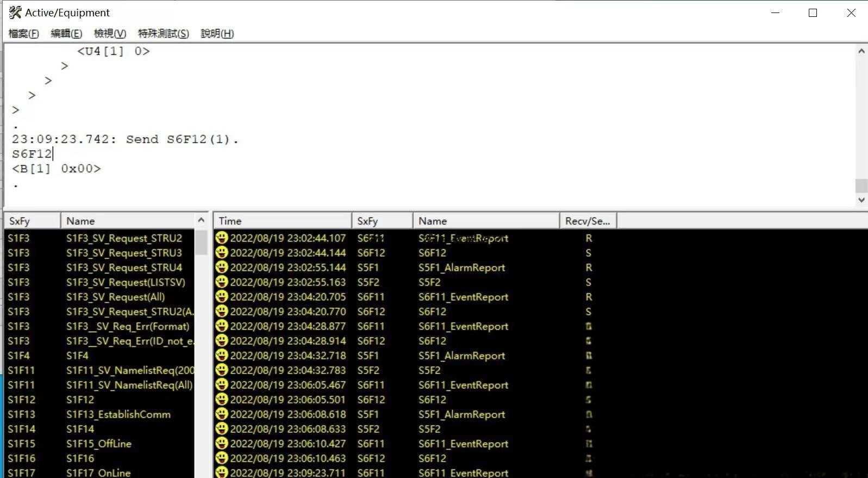868x478 pixels.
Task: Click smiley icon of 23:02:55.144 log row
Action: (221, 267)
